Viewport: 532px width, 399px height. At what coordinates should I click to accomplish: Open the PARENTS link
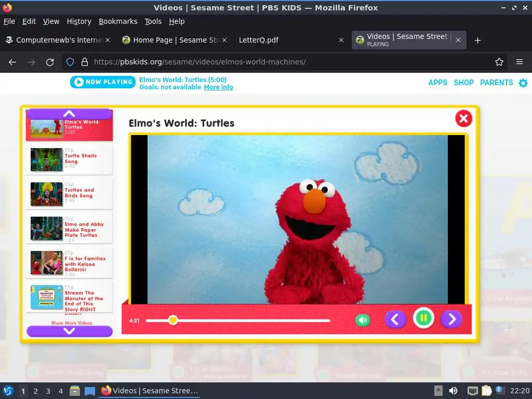point(496,83)
